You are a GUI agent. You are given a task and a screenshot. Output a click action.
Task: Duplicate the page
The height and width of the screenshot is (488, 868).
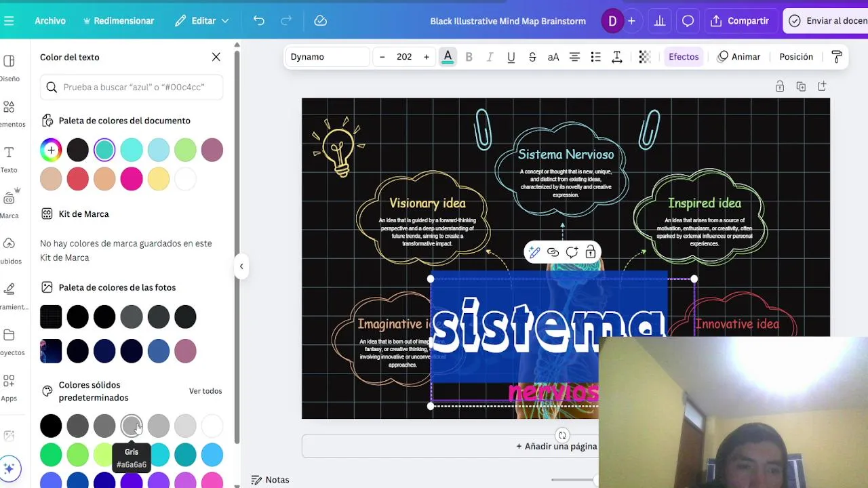point(801,87)
